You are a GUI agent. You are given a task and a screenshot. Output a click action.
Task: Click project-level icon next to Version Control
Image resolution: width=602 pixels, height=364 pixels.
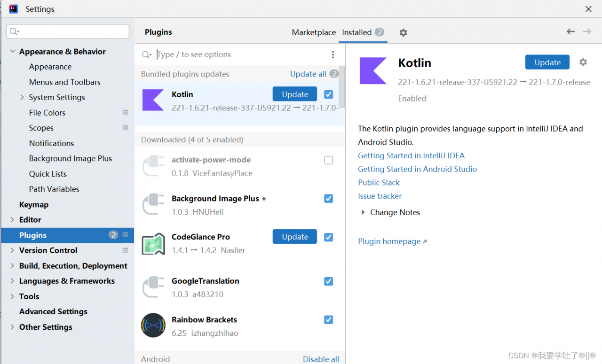125,250
